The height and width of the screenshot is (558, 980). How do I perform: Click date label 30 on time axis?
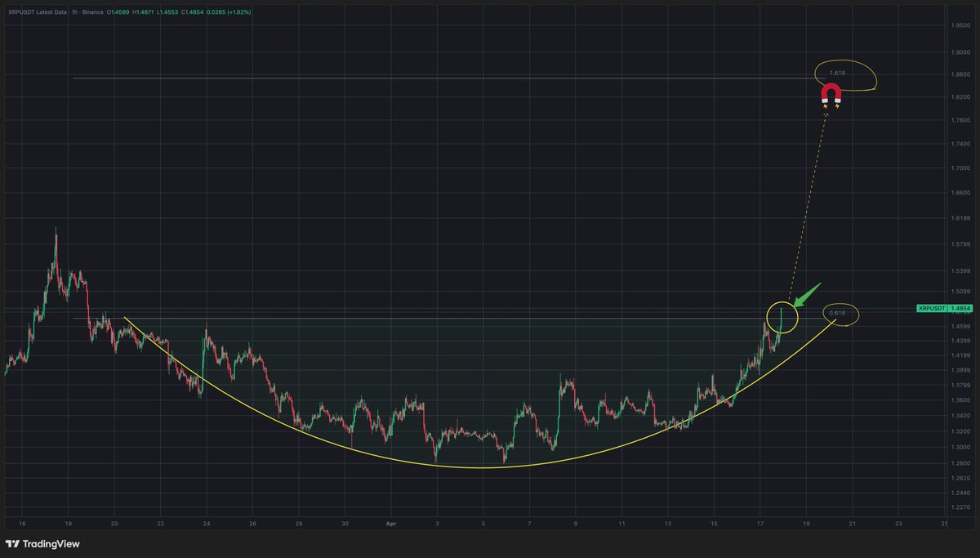pos(345,523)
